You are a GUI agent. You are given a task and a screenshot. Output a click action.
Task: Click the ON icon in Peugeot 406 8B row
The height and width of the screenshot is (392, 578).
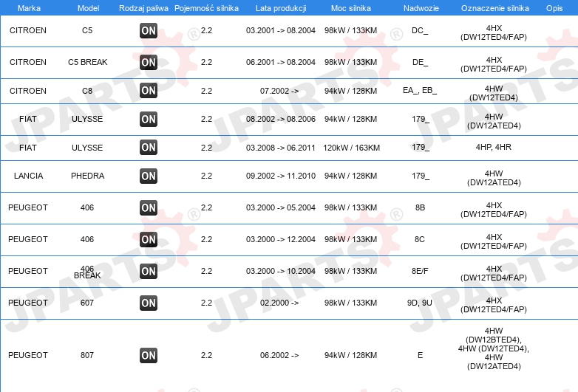coord(149,207)
